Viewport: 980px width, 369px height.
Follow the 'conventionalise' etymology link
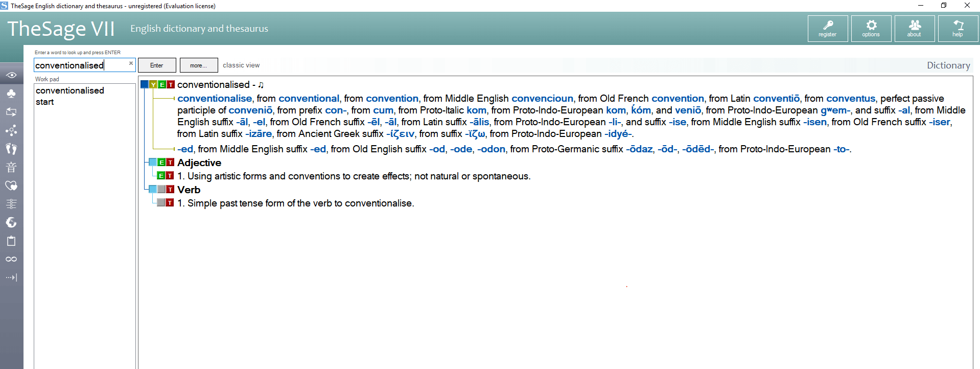coord(215,99)
